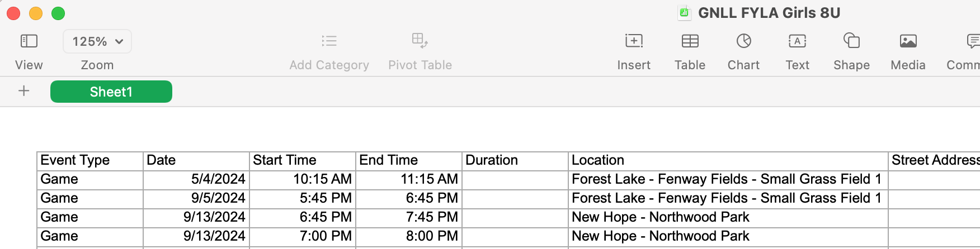Add a Text box from toolbar

coord(797,41)
